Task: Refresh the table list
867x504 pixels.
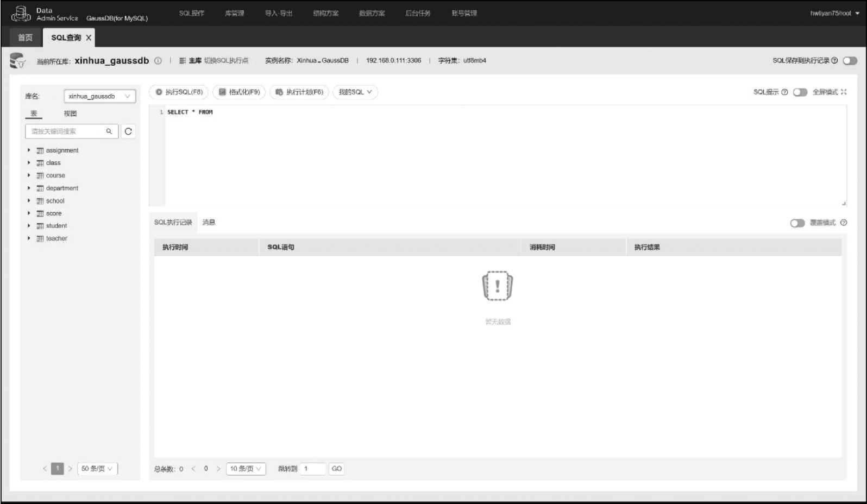Action: (x=128, y=131)
